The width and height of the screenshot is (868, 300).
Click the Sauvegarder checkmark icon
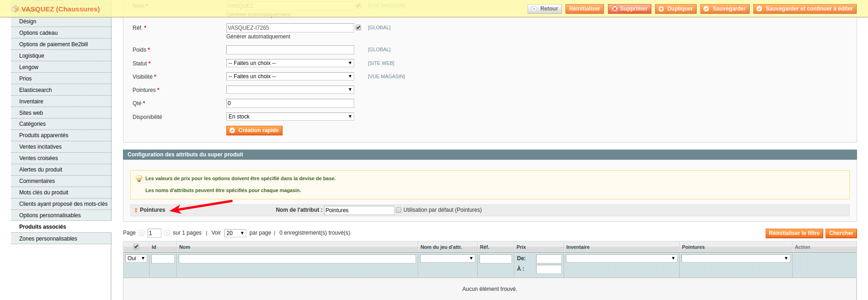pos(706,9)
